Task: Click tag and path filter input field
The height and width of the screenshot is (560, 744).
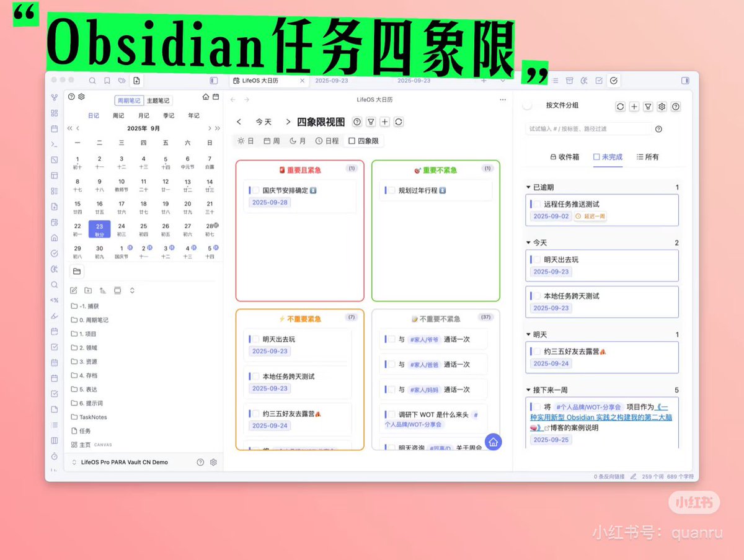Action: [588, 129]
